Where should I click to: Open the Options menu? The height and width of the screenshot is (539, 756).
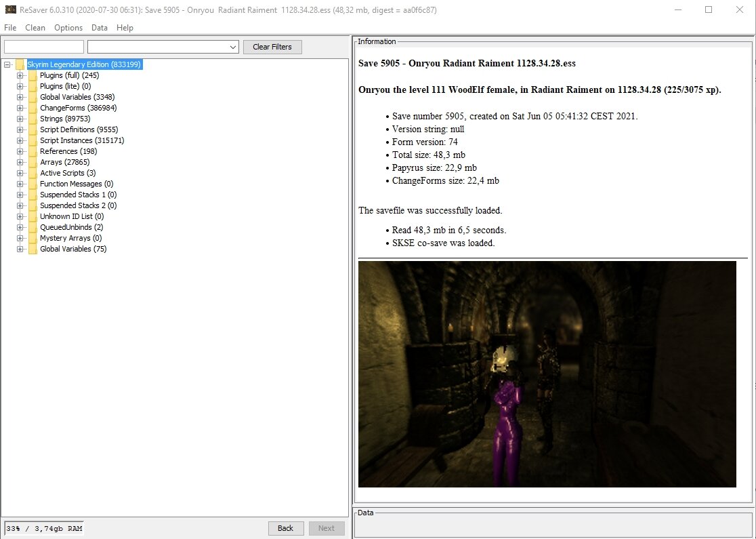[x=68, y=28]
